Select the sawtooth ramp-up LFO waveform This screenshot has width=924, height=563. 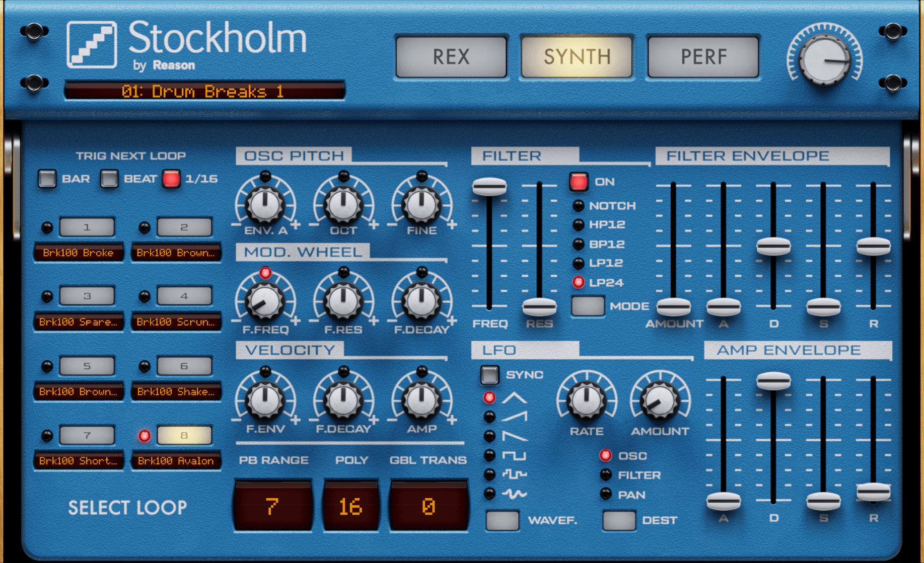tap(489, 417)
